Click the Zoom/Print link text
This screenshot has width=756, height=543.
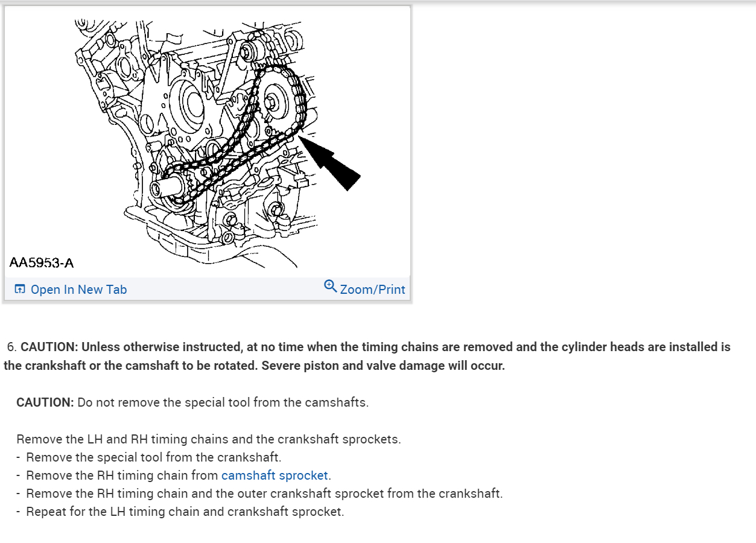[372, 290]
